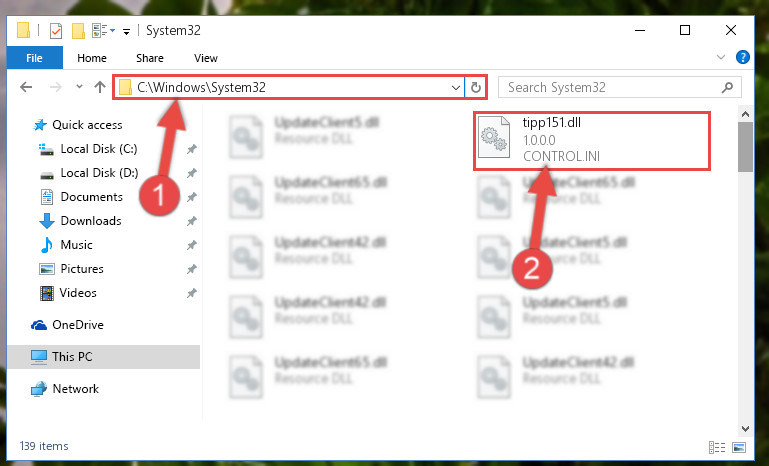
Task: Click the vertical scrollbar thumb
Action: (745, 147)
